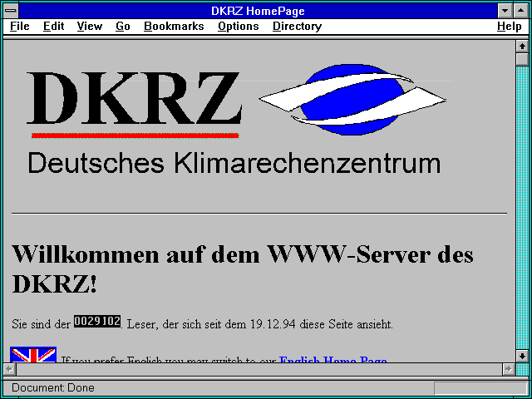The height and width of the screenshot is (399, 532).
Task: Maximize the DKRZ HomePage window
Action: point(521,11)
